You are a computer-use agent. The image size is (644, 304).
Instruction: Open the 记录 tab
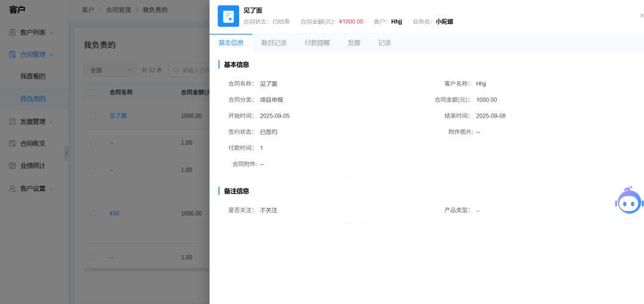point(385,43)
